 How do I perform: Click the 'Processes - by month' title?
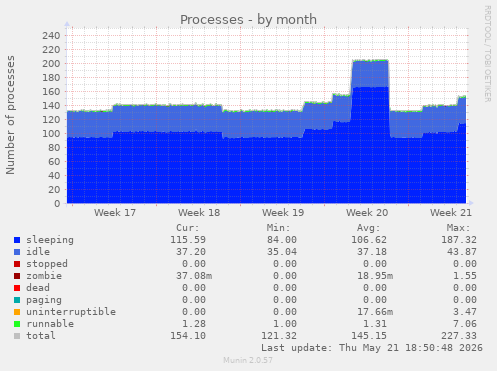(248, 20)
